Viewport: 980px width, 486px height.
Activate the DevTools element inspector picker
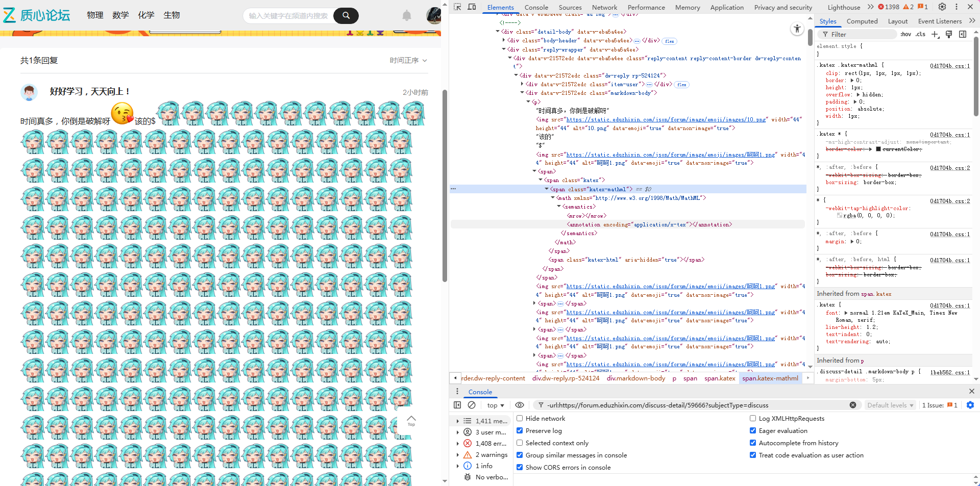point(457,7)
